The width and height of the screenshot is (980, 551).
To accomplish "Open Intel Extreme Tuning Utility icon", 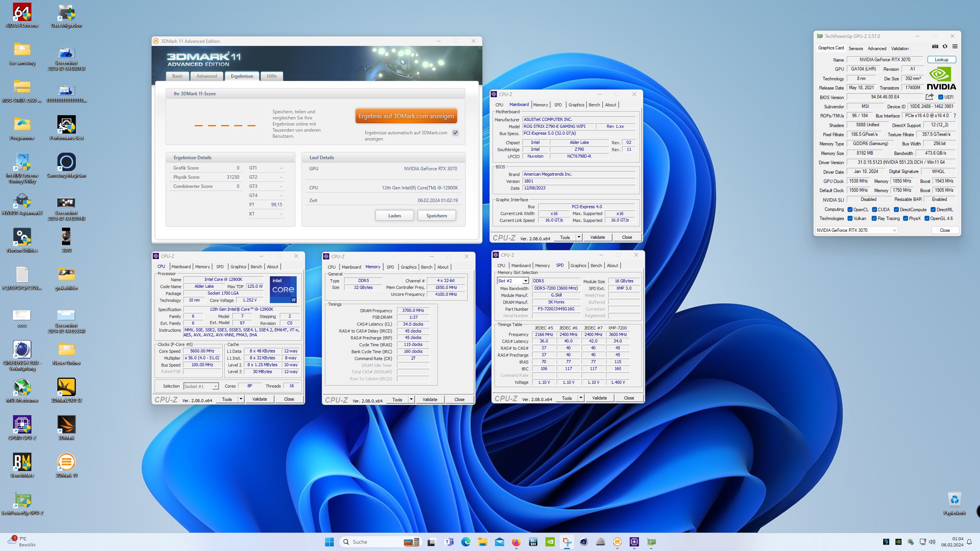I will pyautogui.click(x=22, y=168).
